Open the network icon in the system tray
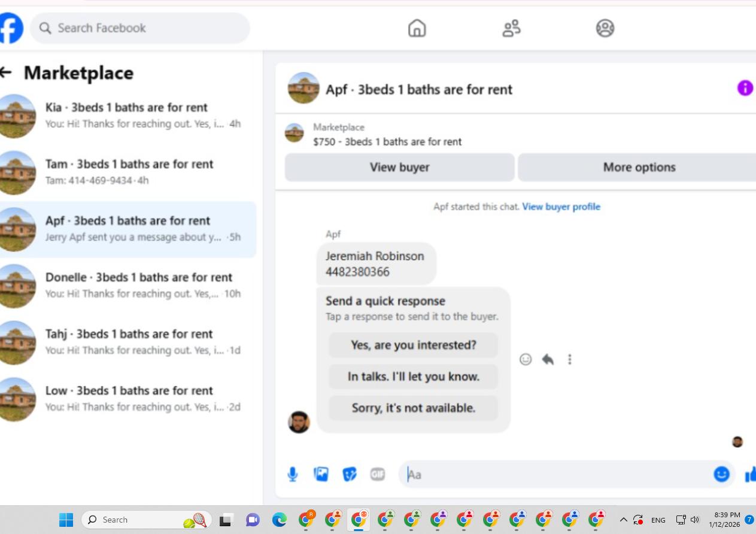Image resolution: width=756 pixels, height=534 pixels. pos(681,520)
